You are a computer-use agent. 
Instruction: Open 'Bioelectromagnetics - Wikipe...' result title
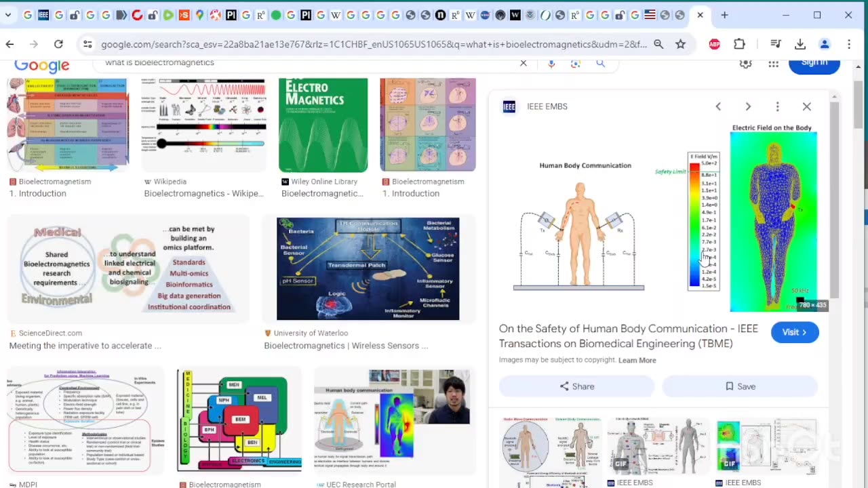click(203, 194)
